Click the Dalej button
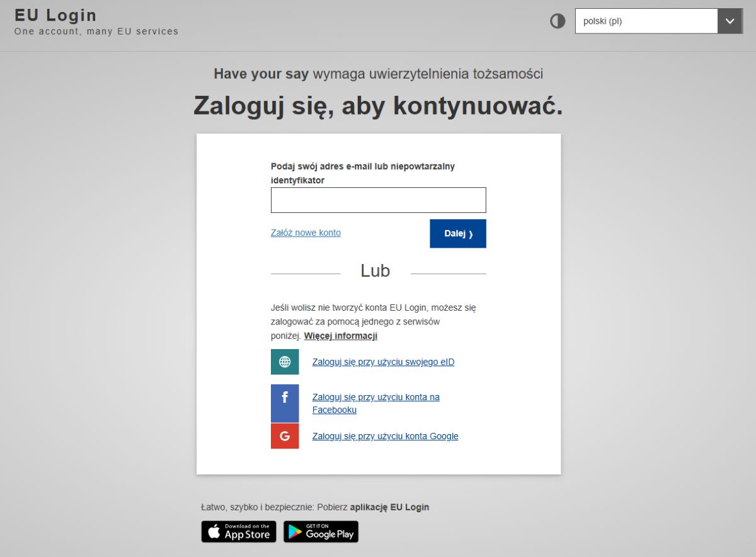 458,234
